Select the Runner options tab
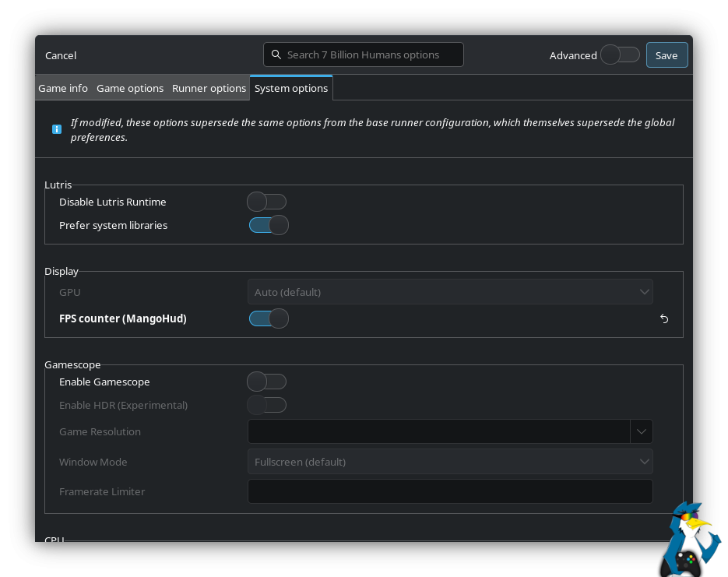The height and width of the screenshot is (577, 728). click(209, 88)
